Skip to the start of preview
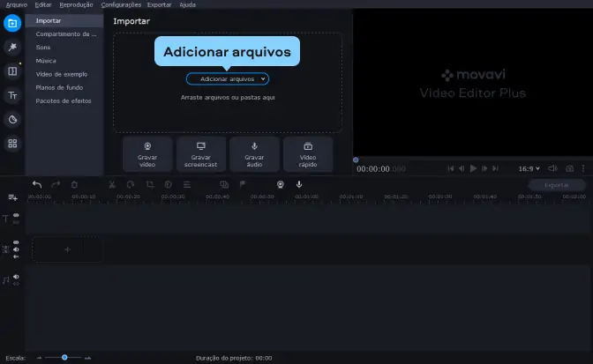 tap(450, 168)
